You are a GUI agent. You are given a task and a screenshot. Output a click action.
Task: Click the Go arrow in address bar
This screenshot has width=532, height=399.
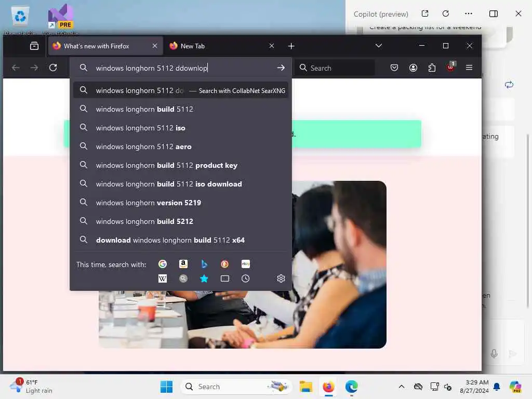(x=281, y=68)
